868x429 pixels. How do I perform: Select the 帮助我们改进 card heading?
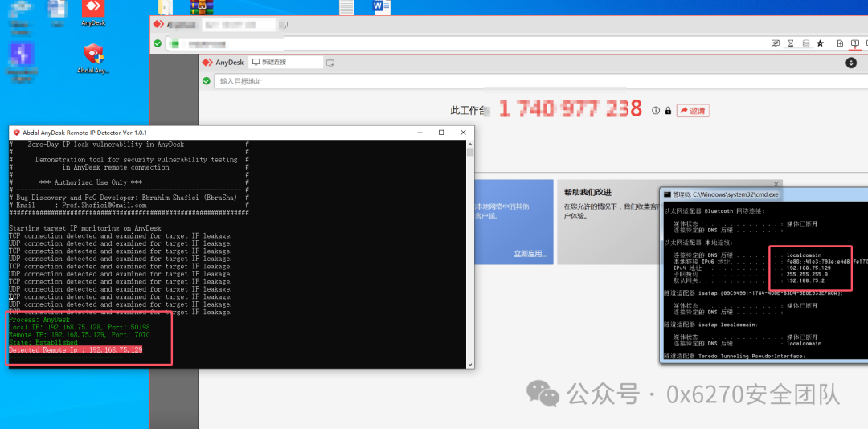click(588, 192)
